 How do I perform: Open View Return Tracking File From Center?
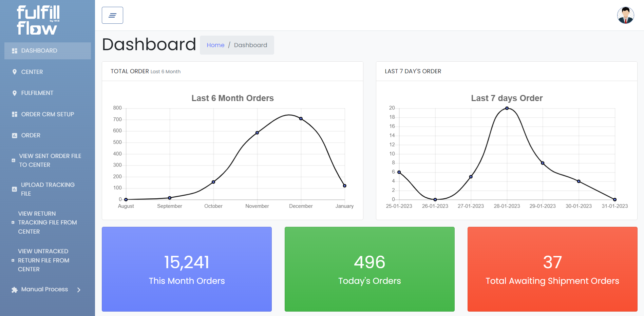[47, 222]
